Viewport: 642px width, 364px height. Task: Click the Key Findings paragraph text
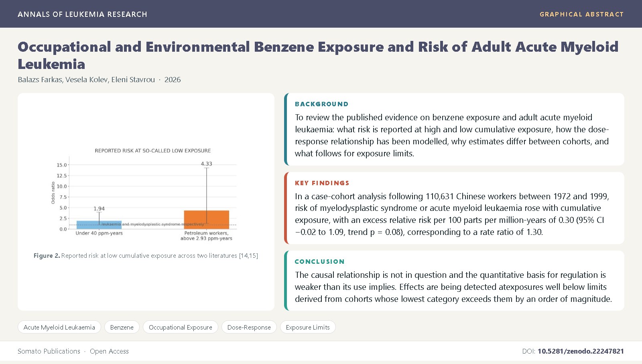(452, 214)
